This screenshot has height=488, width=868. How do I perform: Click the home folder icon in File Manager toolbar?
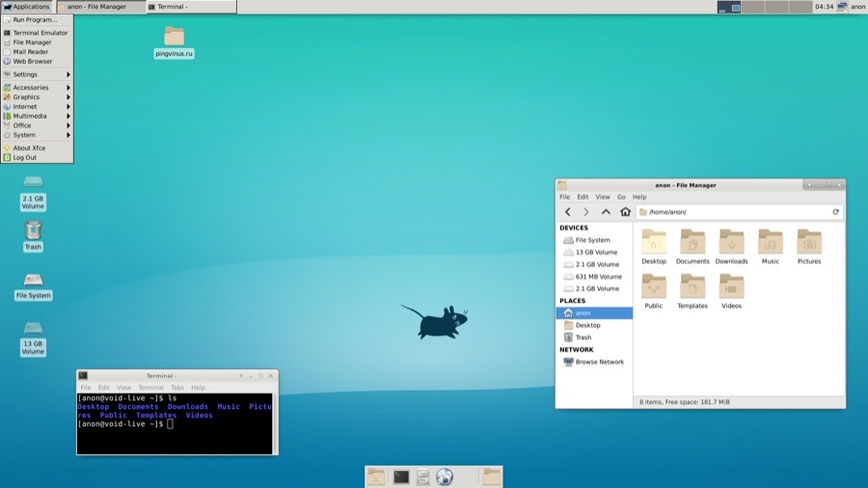[x=625, y=212]
